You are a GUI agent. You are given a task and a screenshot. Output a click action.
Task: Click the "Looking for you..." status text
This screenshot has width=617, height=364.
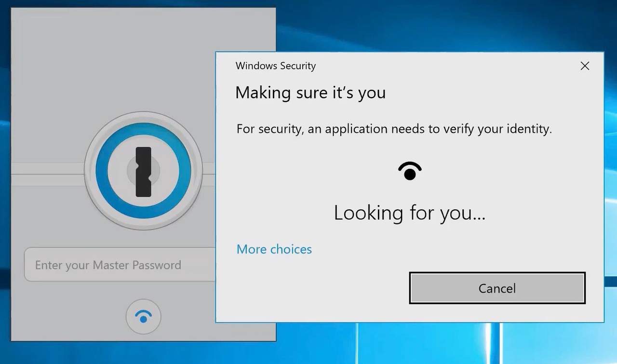point(409,213)
